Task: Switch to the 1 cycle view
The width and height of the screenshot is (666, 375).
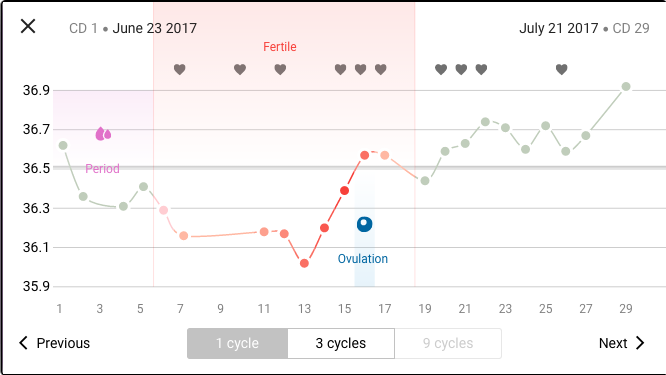Action: click(237, 343)
